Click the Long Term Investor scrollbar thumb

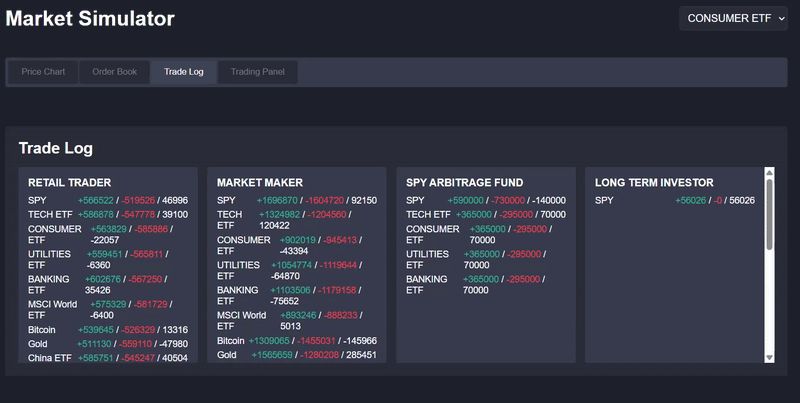[x=769, y=213]
